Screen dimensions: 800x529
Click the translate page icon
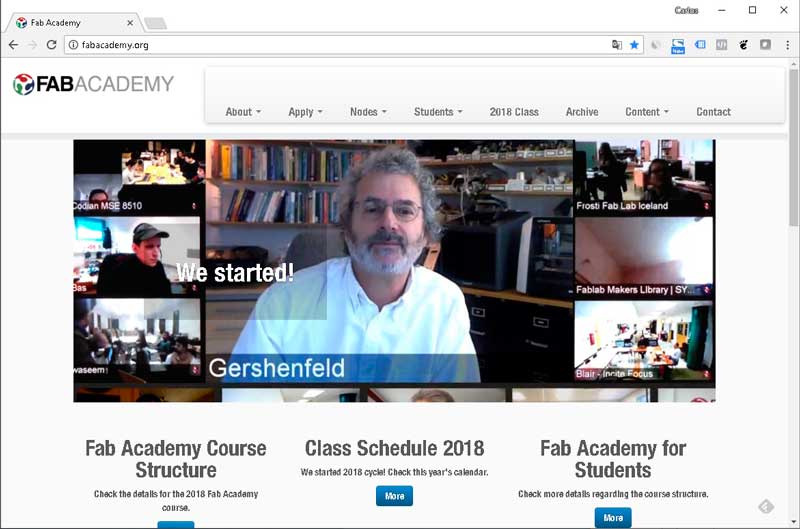click(x=617, y=45)
